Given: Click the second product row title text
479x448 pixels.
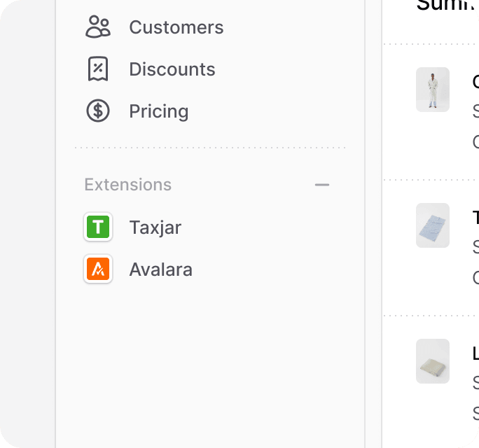Looking at the screenshot, I should pyautogui.click(x=475, y=218).
